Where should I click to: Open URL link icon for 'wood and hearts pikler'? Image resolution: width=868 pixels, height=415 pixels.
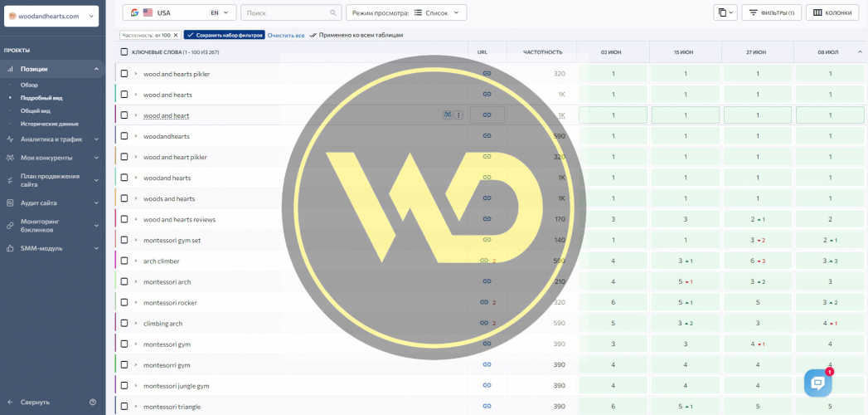pos(487,74)
